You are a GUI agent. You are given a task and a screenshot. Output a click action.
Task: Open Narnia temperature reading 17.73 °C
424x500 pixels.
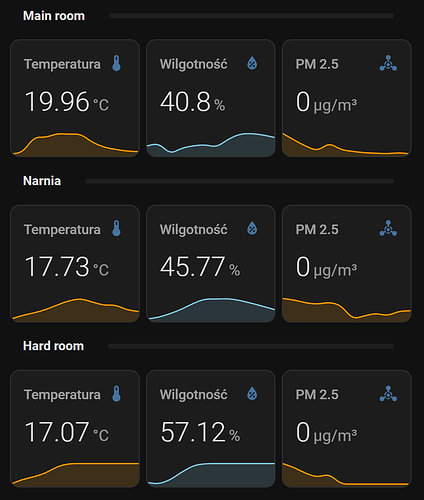(75, 264)
